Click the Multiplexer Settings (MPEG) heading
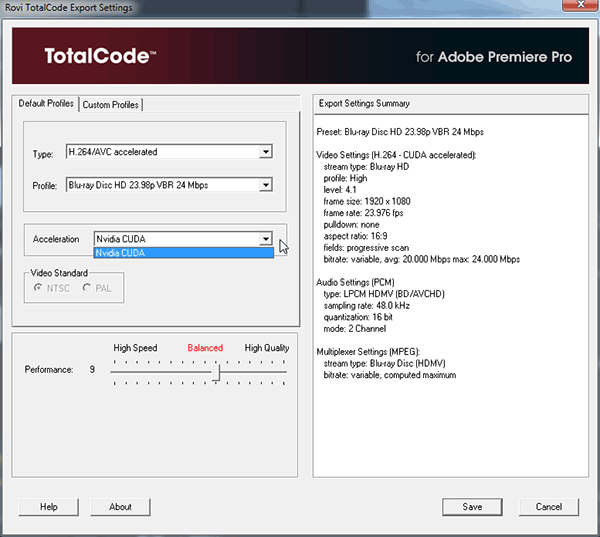 [x=368, y=352]
